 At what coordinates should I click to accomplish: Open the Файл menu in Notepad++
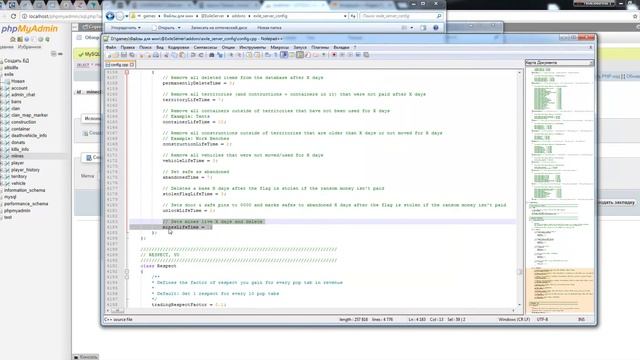point(111,47)
